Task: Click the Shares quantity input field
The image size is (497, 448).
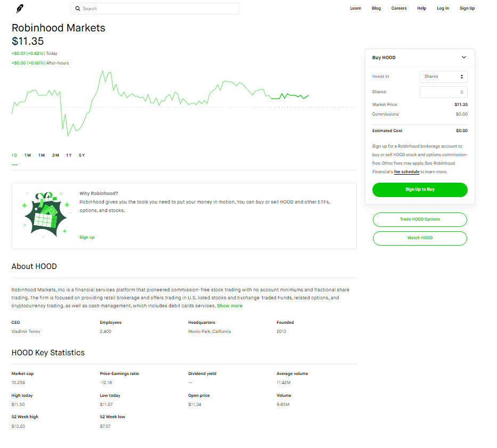Action: pos(443,92)
